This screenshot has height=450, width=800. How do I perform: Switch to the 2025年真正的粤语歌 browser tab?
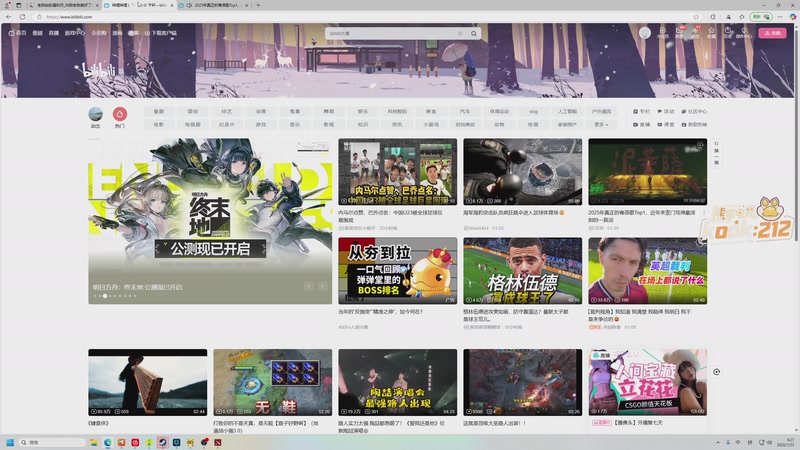(213, 5)
